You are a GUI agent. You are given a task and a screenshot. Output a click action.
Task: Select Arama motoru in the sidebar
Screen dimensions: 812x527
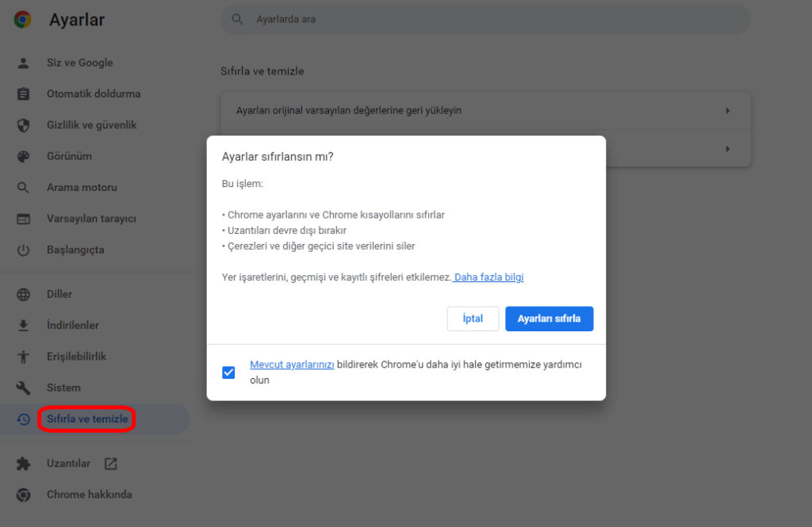[x=82, y=187]
